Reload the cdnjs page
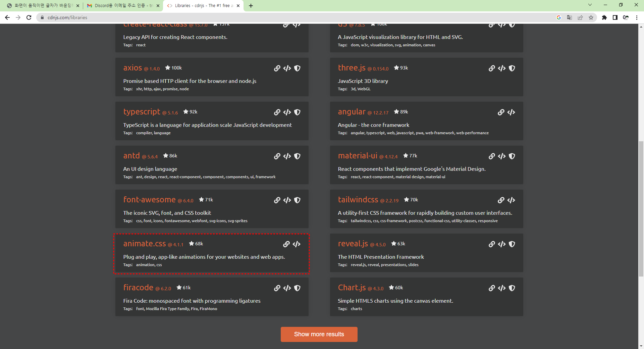 point(29,17)
